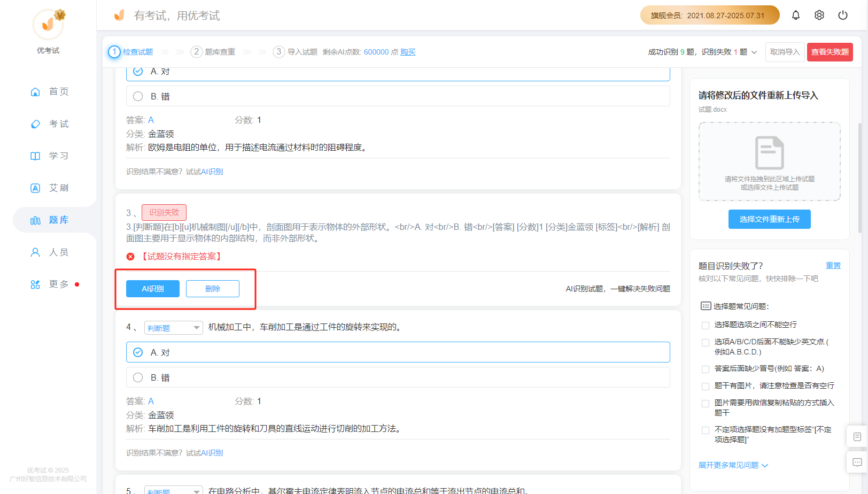This screenshot has width=868, height=494.
Task: Open 更多 grid icon in sidebar
Action: pos(35,284)
